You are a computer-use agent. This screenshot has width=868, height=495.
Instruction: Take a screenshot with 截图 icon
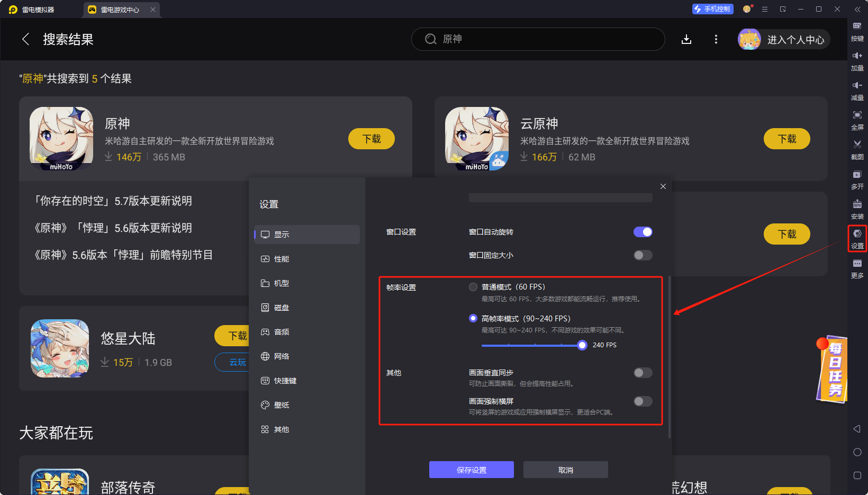(857, 145)
